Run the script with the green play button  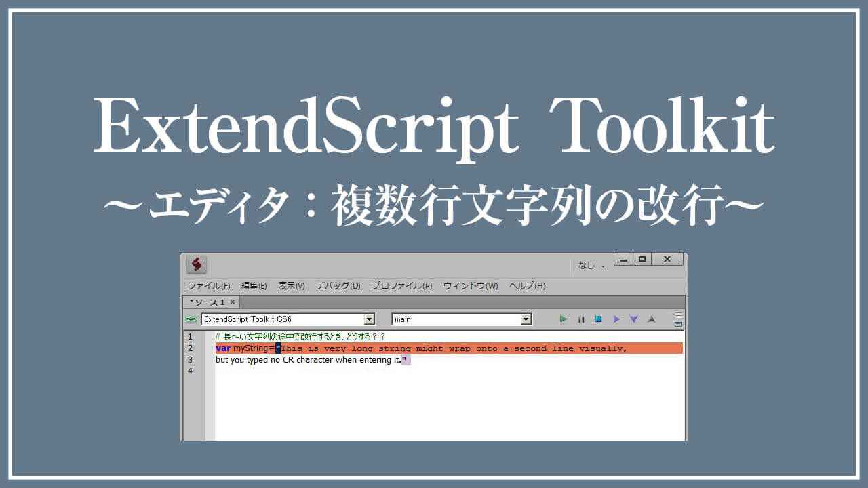pos(563,319)
